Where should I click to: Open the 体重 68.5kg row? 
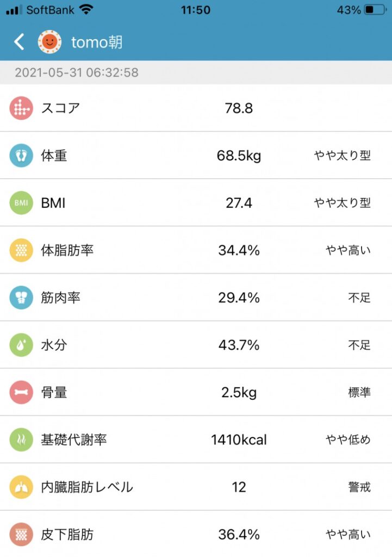click(196, 155)
